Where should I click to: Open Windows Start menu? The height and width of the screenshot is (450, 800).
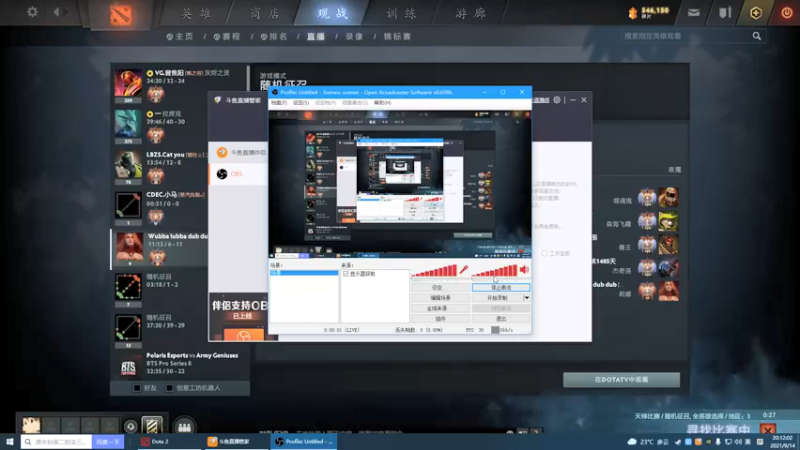(x=10, y=441)
